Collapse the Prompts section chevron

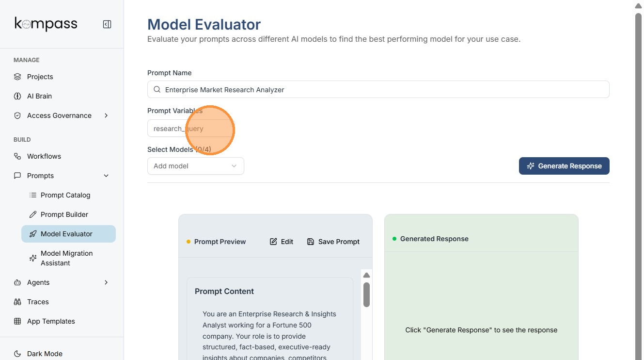(x=106, y=176)
